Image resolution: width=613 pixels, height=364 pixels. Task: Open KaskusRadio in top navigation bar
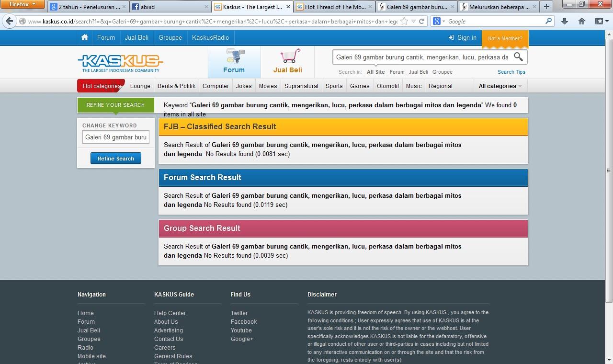coord(210,37)
